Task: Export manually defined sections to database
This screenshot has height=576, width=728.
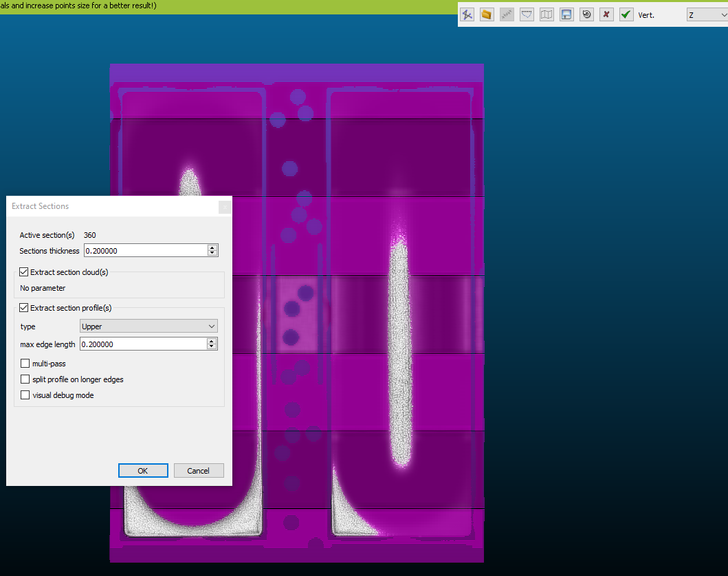Action: [x=566, y=14]
